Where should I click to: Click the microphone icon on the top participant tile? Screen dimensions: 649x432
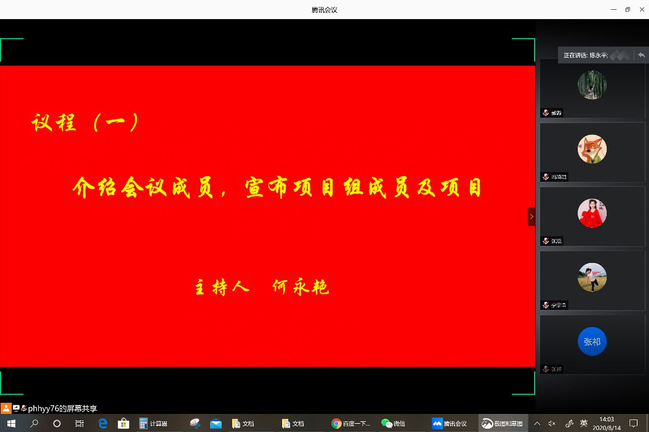546,112
